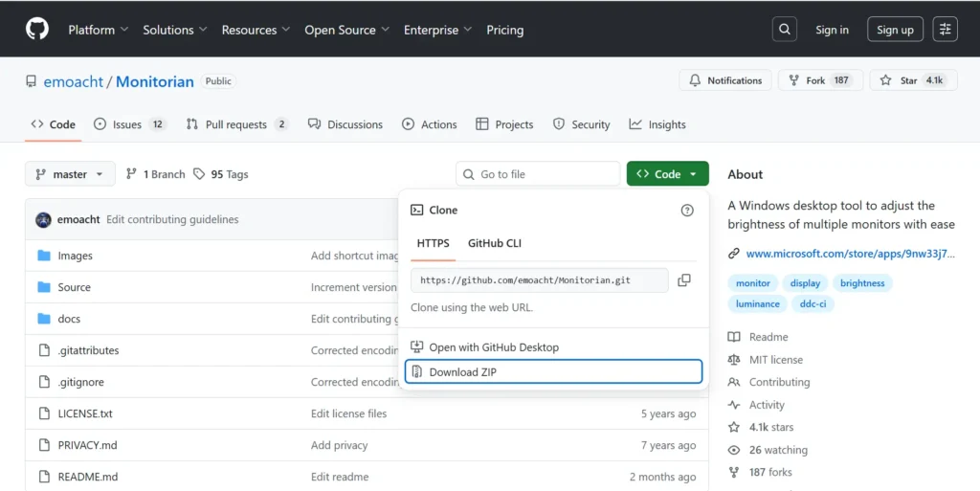Screen dimensions: 980x491
Task: Copy the clone URL to clipboard
Action: (683, 280)
